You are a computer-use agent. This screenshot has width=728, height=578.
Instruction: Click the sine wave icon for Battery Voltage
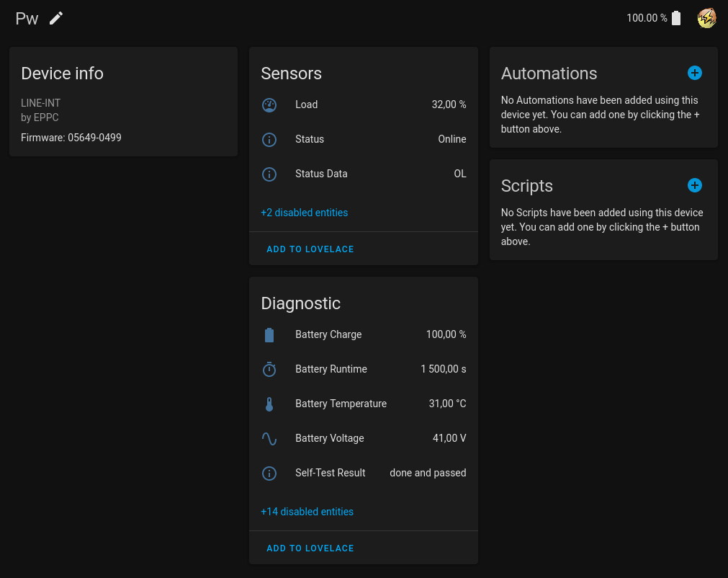point(269,438)
